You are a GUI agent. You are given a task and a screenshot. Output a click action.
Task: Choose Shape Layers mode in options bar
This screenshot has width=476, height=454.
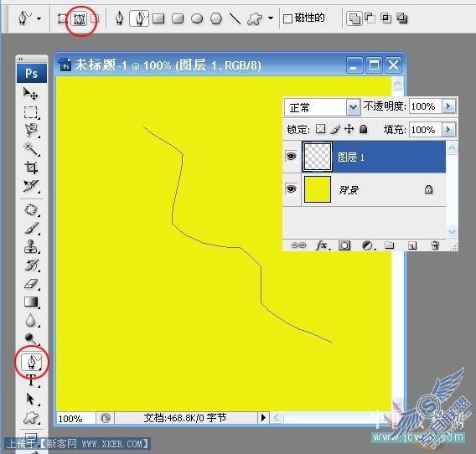tap(63, 18)
